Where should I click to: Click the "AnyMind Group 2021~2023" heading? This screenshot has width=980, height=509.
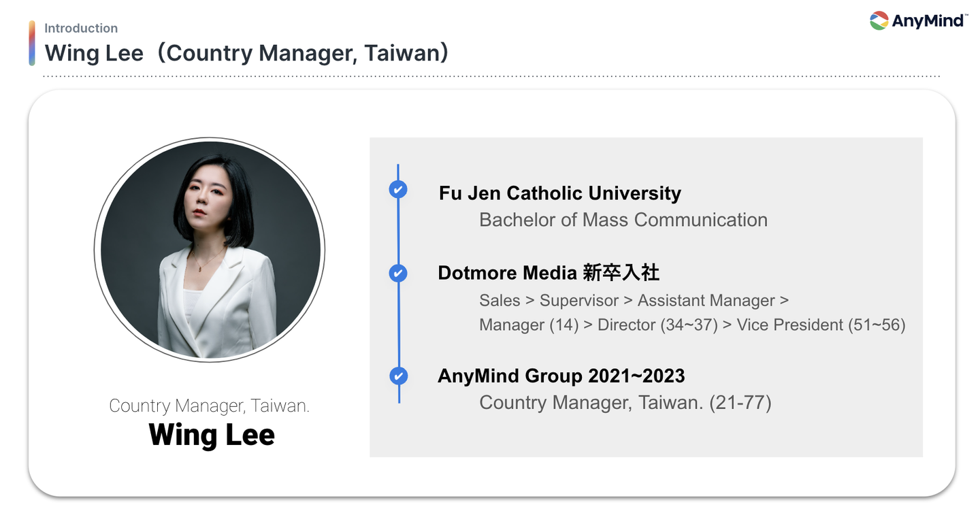tap(561, 376)
